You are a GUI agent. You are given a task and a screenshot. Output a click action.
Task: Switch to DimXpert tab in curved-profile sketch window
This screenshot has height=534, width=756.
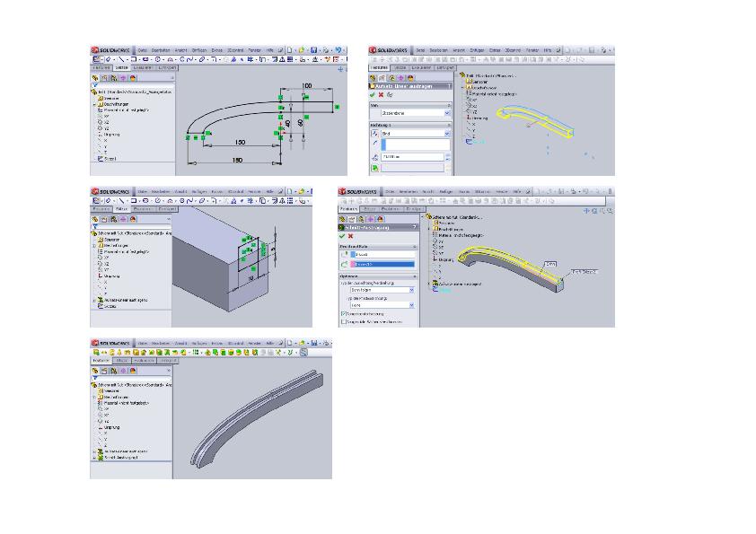coord(165,68)
